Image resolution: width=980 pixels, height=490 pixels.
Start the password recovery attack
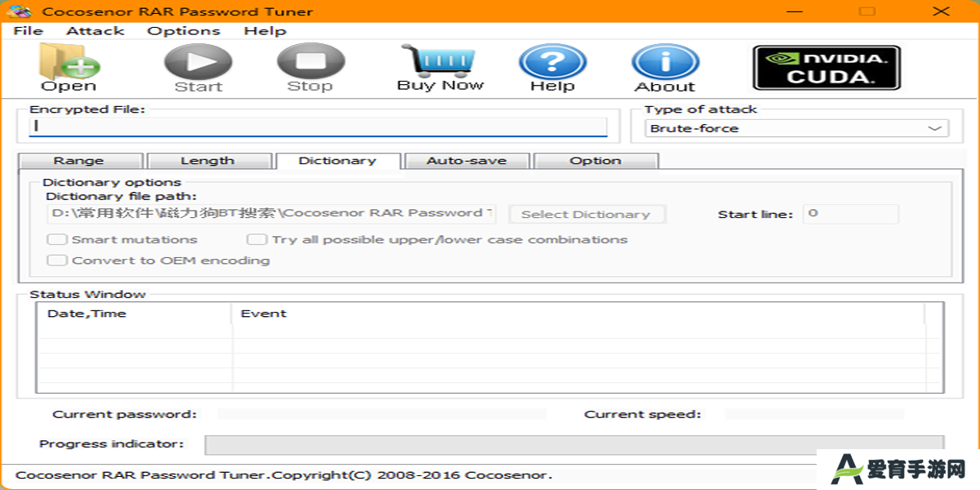[198, 67]
